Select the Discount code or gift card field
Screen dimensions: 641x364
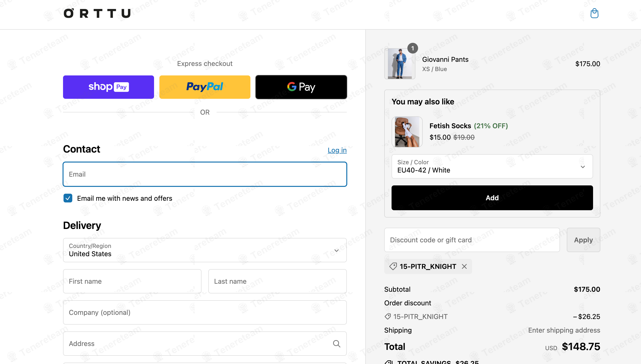472,240
